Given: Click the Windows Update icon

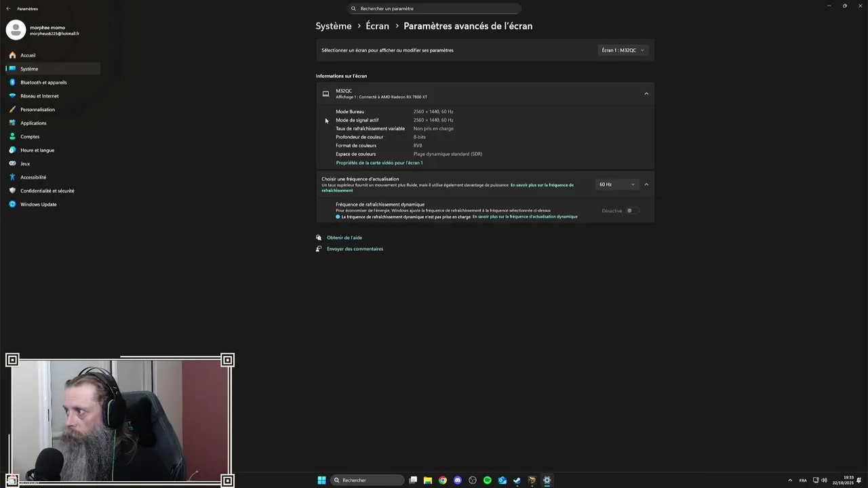Looking at the screenshot, I should 12,204.
